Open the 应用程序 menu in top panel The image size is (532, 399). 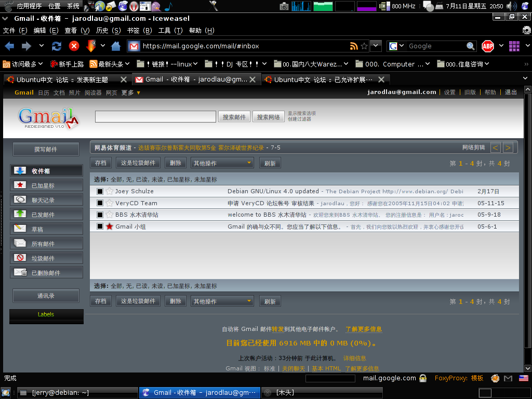[x=29, y=6]
